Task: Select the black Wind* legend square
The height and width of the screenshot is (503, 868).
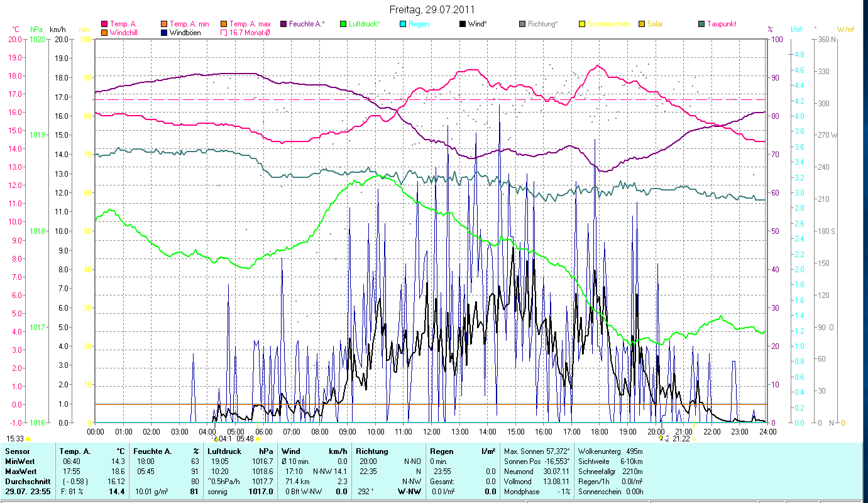Action: 463,25
